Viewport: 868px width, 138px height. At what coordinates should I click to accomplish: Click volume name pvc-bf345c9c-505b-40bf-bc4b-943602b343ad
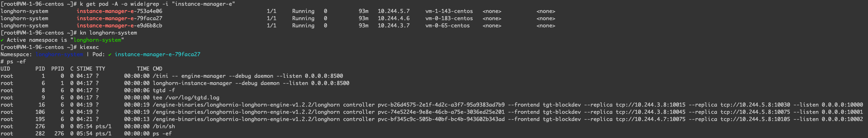(441, 119)
